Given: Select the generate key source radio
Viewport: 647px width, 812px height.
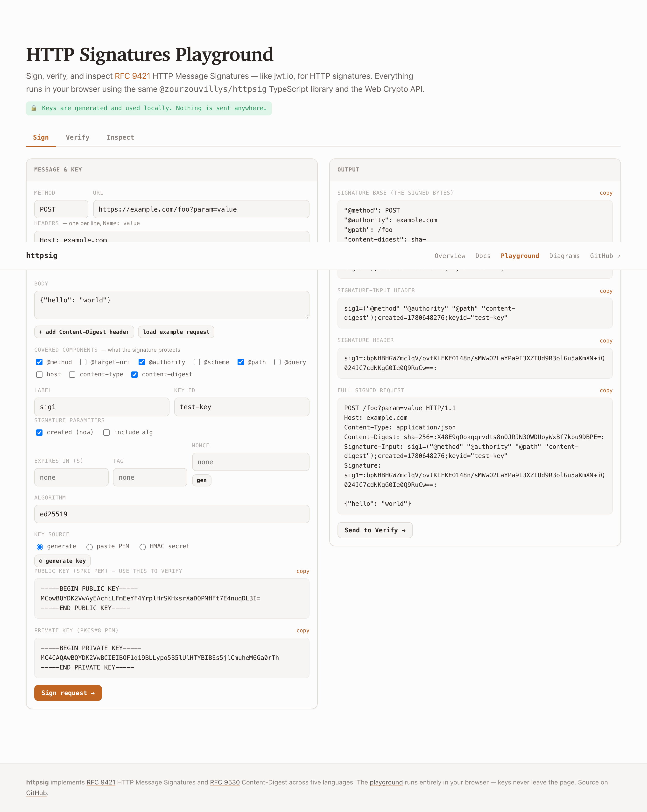Looking at the screenshot, I should [40, 547].
